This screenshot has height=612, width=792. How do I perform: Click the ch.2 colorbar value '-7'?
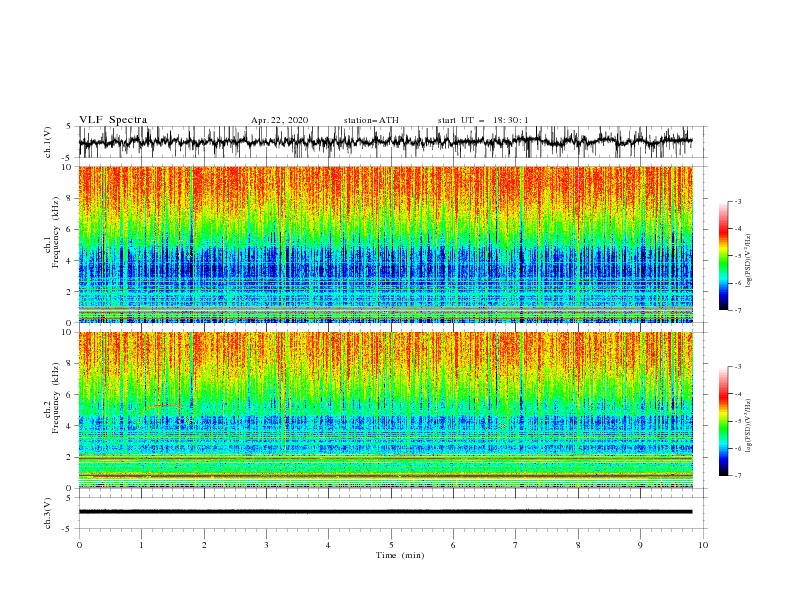737,476
